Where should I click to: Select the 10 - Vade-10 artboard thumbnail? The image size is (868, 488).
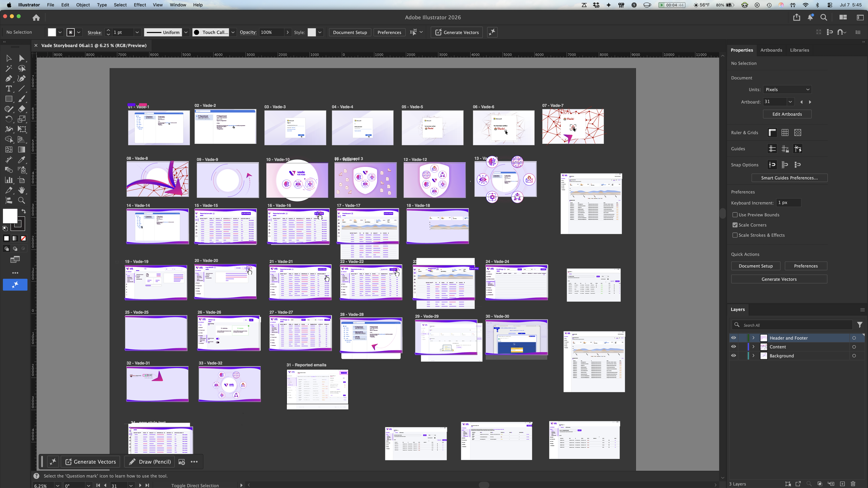297,180
